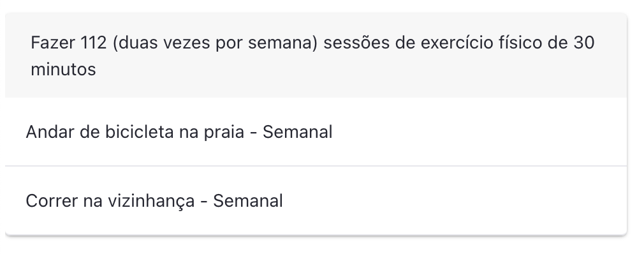Click the word 'Semanal' in bicicleta row
This screenshot has height=254, width=644.
297,132
